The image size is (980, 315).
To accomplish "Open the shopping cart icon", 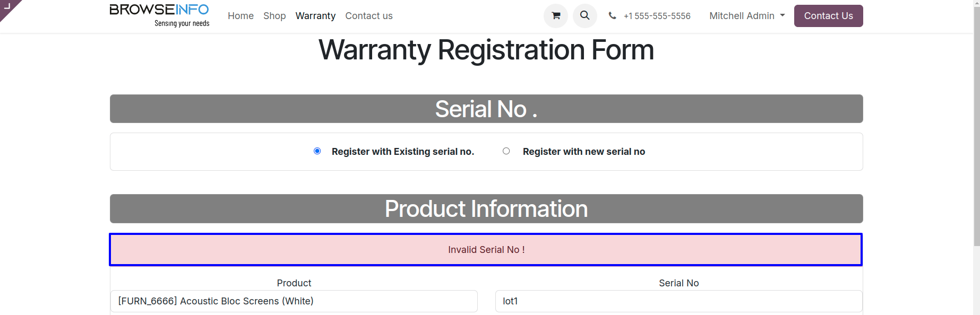I will (555, 16).
